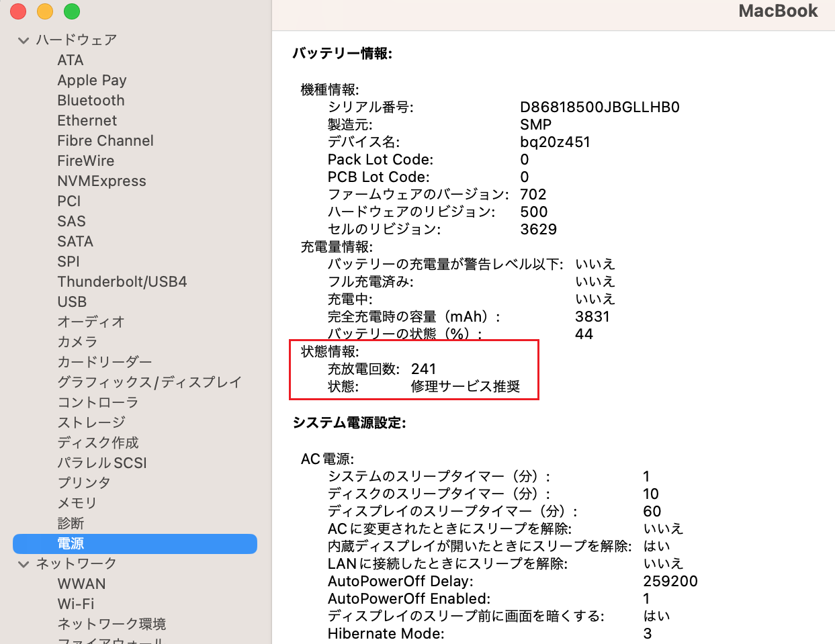Select FireWire from the hardware list
Viewport: 835px width, 644px height.
point(85,160)
